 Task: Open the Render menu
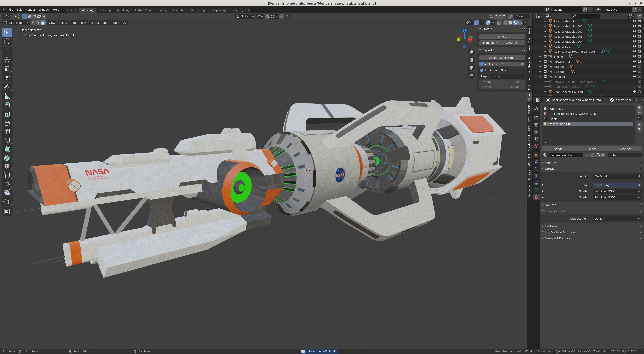point(30,10)
